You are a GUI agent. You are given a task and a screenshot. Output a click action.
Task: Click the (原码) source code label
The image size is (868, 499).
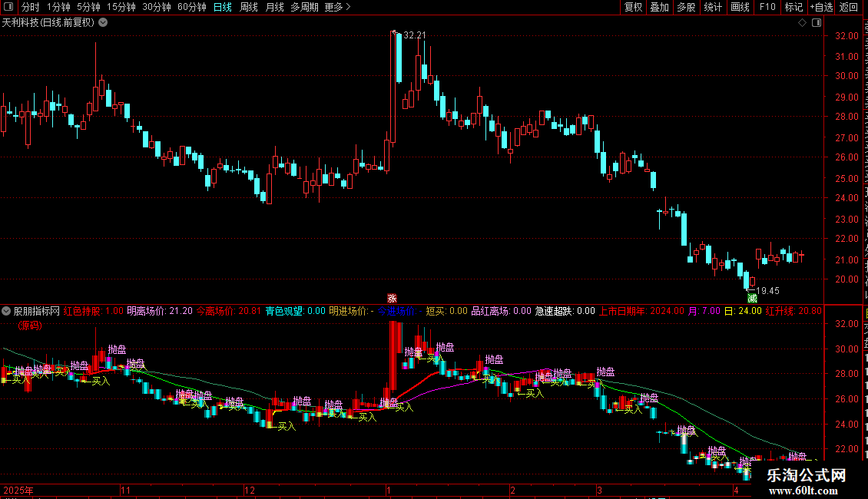tap(30, 326)
